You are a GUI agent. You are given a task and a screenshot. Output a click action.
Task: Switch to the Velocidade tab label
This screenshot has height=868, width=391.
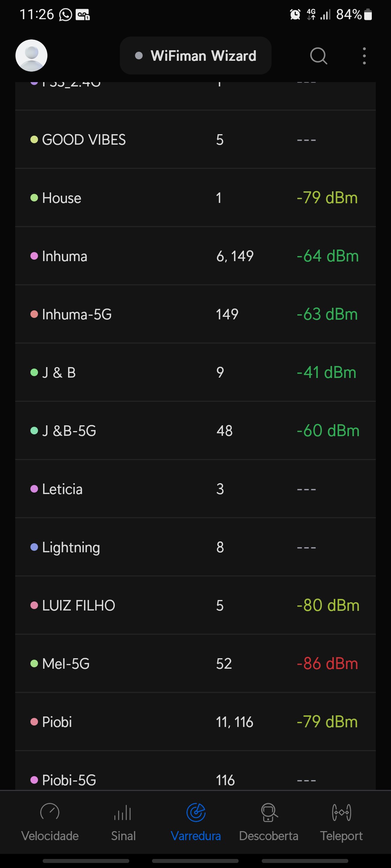click(50, 836)
